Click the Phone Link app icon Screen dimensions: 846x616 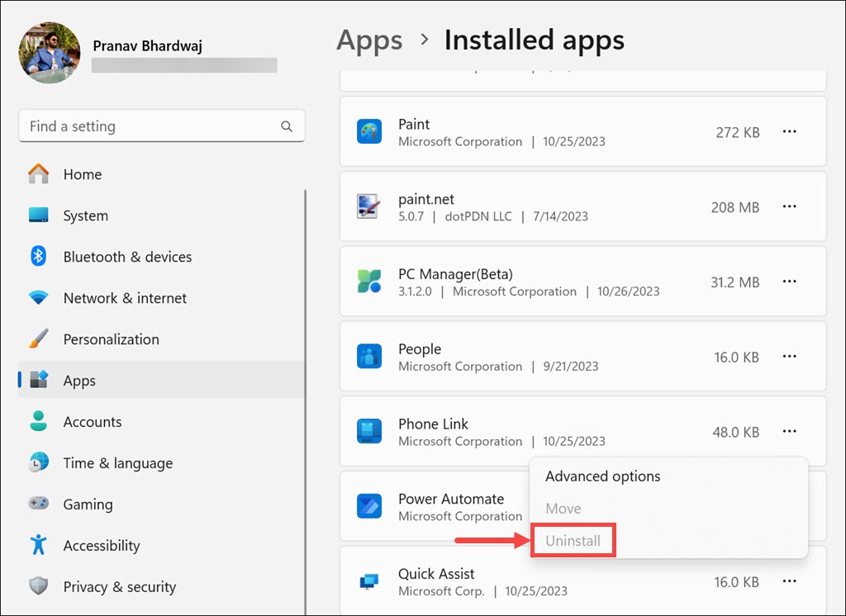pyautogui.click(x=368, y=431)
